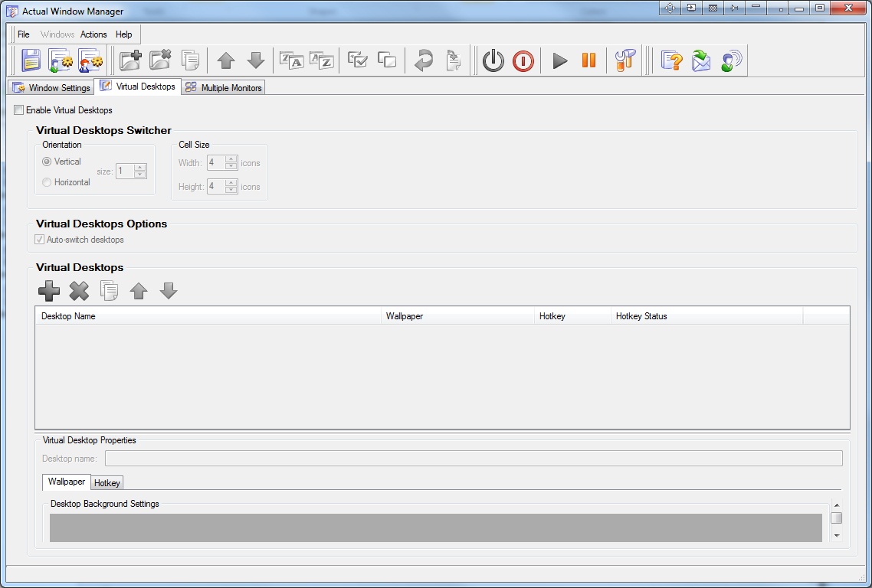
Task: Select the Virtual Desktops tab
Action: coord(137,87)
